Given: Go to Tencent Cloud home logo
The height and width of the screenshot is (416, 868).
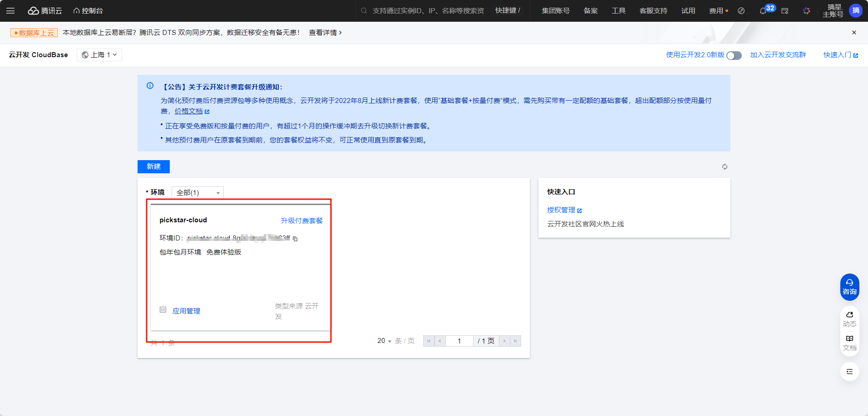Looking at the screenshot, I should tap(45, 10).
